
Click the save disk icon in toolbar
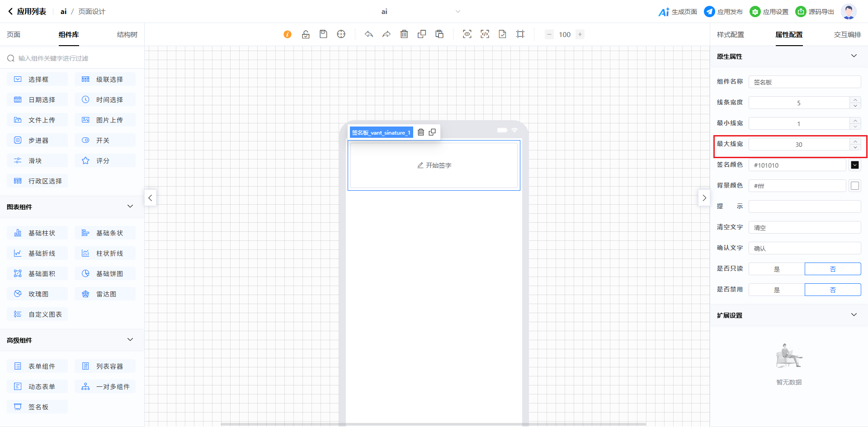[323, 34]
